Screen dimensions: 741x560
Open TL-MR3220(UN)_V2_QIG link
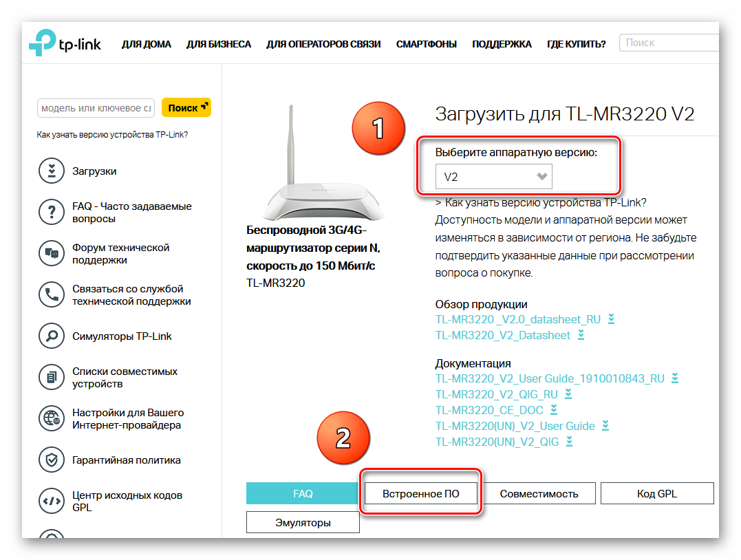(x=497, y=442)
